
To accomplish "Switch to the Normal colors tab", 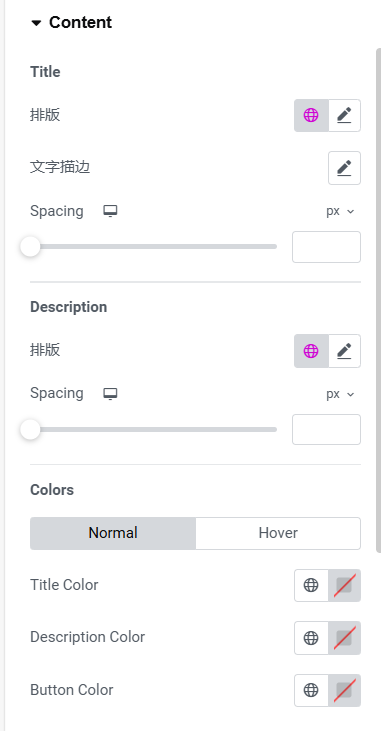I will point(113,533).
